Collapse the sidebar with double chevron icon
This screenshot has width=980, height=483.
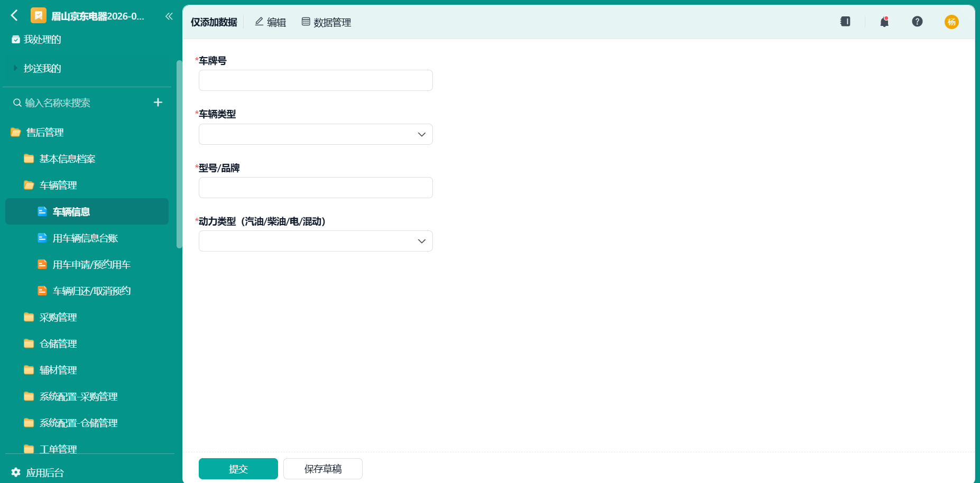pos(169,16)
